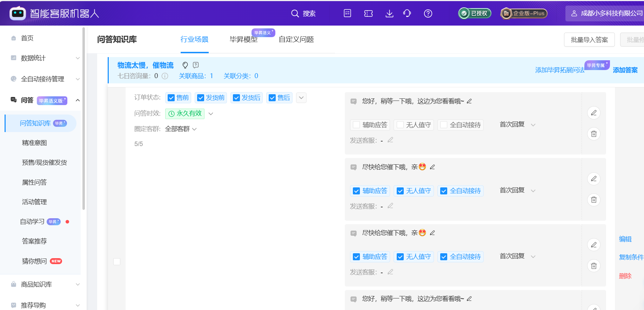
Task: Click the download icon in header
Action: pos(389,13)
